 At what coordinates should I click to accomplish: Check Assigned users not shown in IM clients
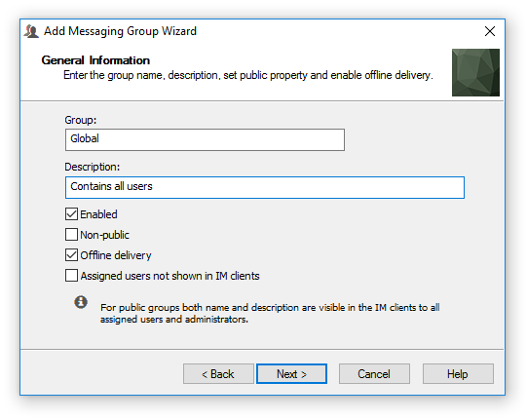pos(71,276)
